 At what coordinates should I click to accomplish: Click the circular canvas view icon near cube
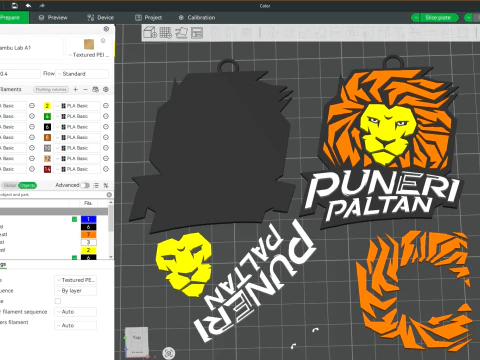pyautogui.click(x=169, y=353)
